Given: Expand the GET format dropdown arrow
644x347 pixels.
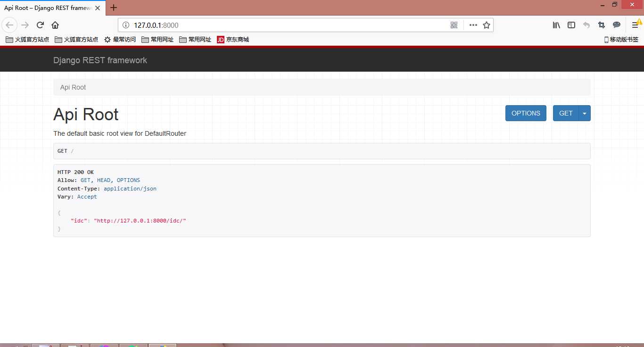Looking at the screenshot, I should 585,113.
